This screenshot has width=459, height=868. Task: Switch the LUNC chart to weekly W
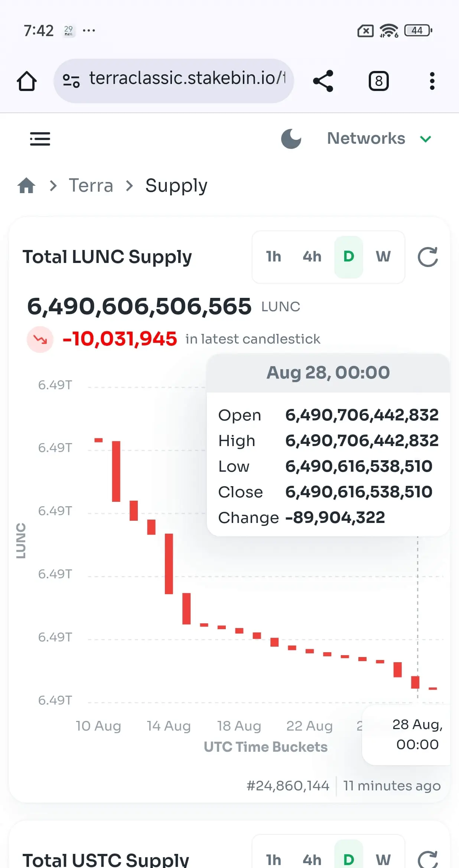click(x=383, y=257)
